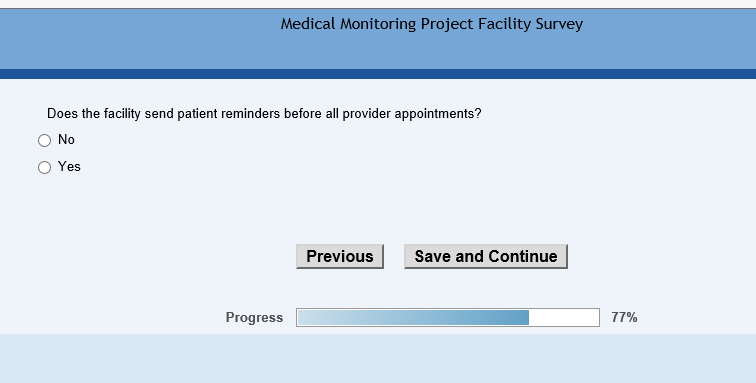The height and width of the screenshot is (383, 756).
Task: Click the Medical Monitoring Project Facility Survey title
Action: (432, 24)
